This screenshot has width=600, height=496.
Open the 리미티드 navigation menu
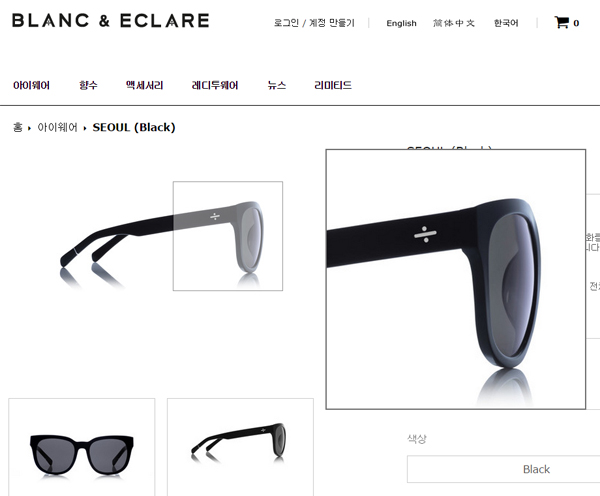[x=333, y=85]
